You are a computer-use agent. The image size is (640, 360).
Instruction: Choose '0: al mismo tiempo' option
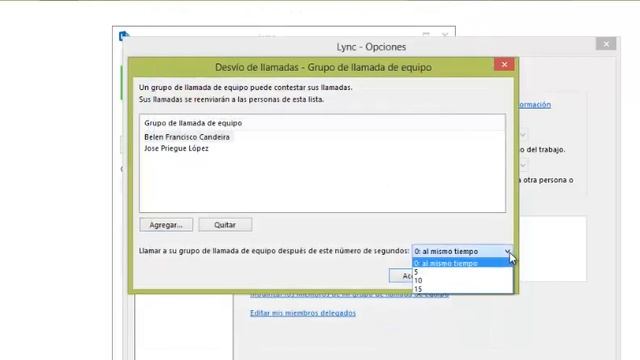[462, 264]
